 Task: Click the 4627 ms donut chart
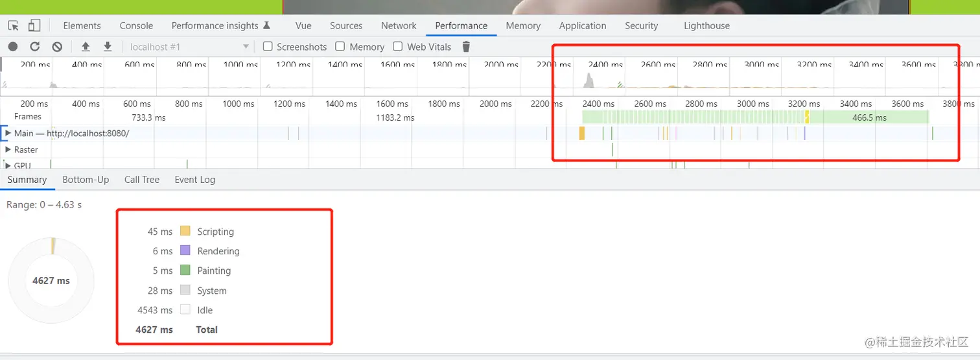pyautogui.click(x=51, y=281)
